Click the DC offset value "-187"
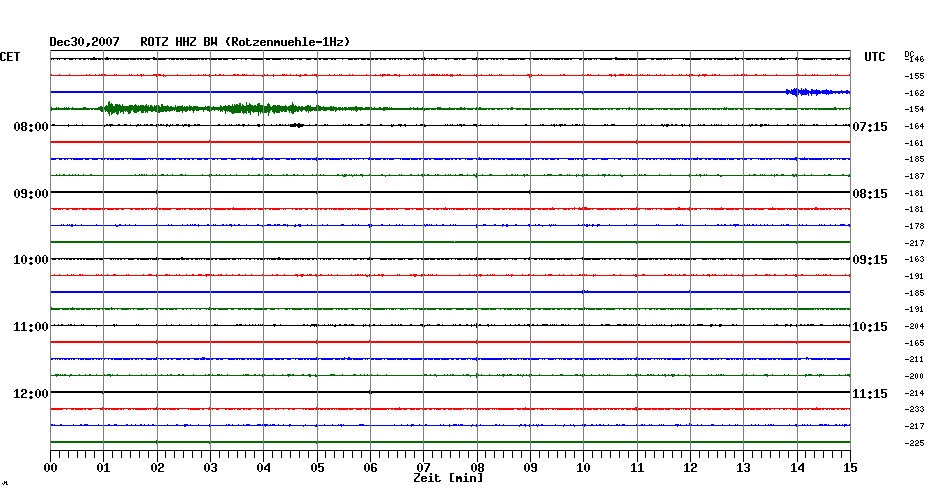The height and width of the screenshot is (494, 930). tap(915, 176)
